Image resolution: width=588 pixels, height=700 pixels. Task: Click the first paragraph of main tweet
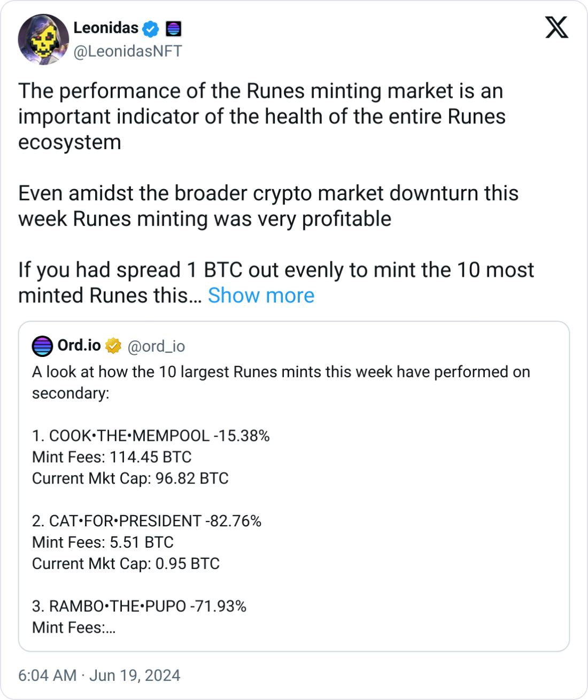[262, 116]
